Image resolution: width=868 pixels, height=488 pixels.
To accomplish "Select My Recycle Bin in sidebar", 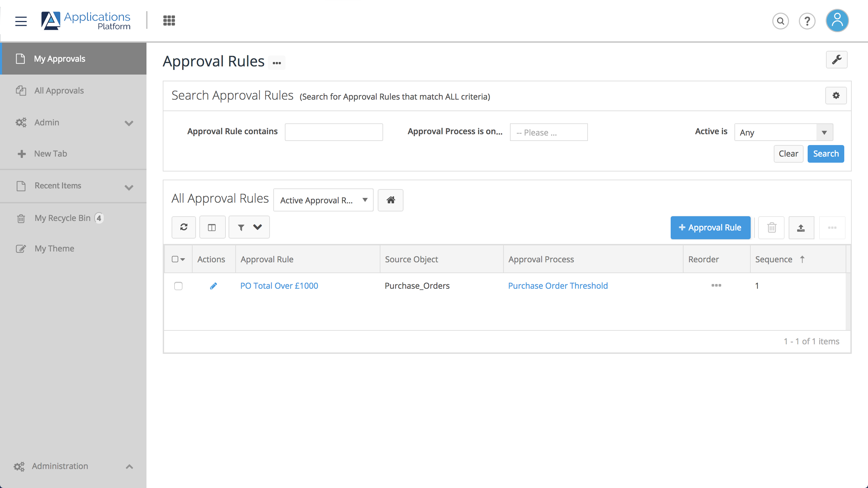I will point(62,218).
